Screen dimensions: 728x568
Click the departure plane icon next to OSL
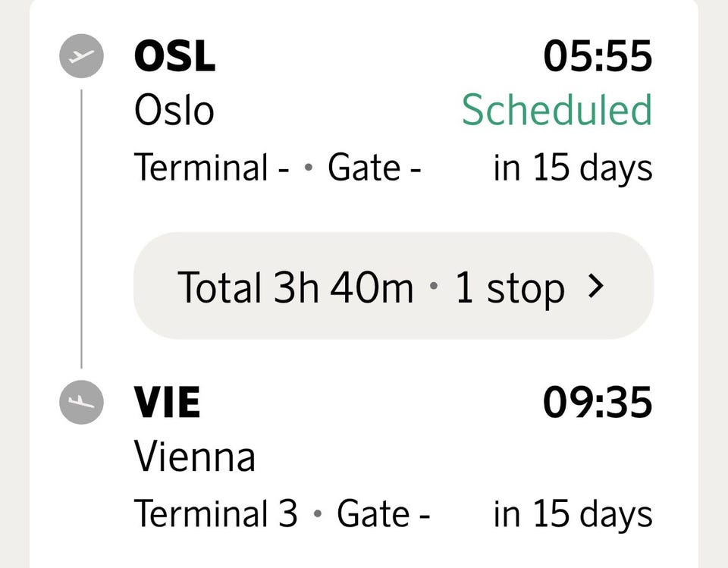tap(81, 55)
